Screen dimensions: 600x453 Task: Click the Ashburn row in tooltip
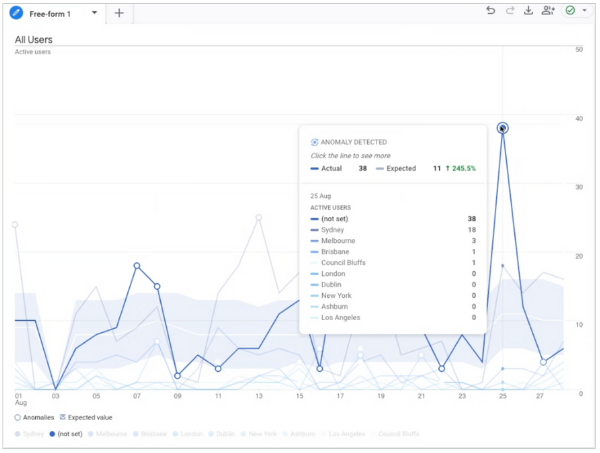coord(393,306)
